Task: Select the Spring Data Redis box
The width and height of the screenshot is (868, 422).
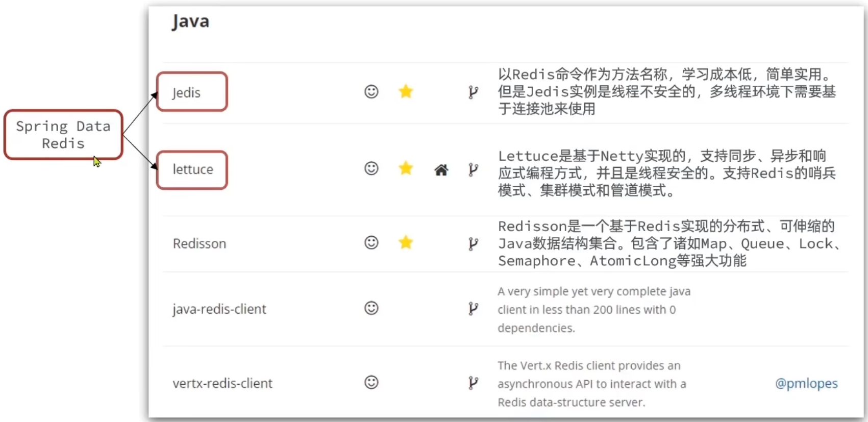Action: coord(63,135)
